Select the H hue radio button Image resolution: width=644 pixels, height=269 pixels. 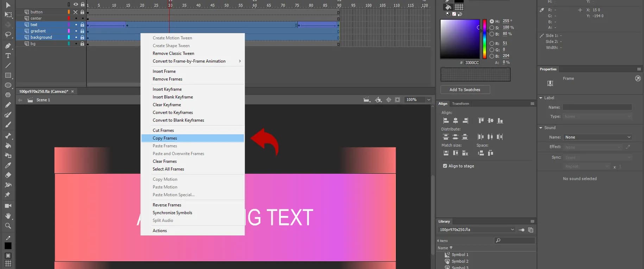coord(492,21)
